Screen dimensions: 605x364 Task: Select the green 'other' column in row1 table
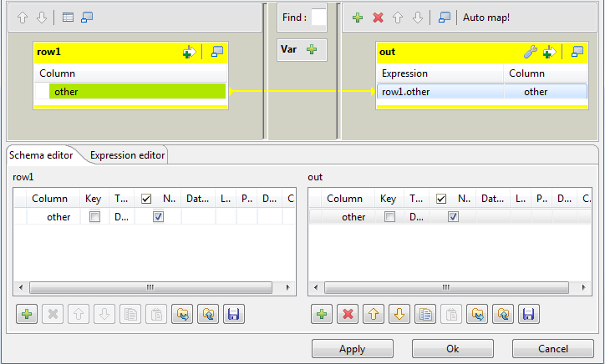coord(137,91)
